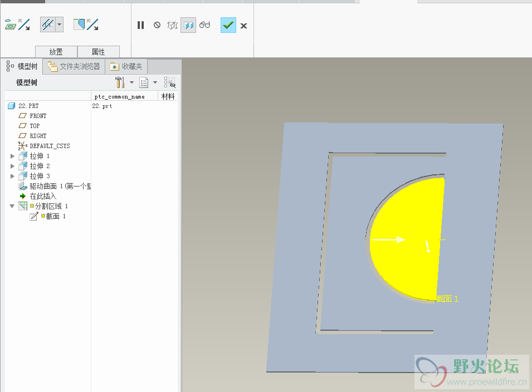Click the yellow semicircle region in viewport

pyautogui.click(x=407, y=241)
